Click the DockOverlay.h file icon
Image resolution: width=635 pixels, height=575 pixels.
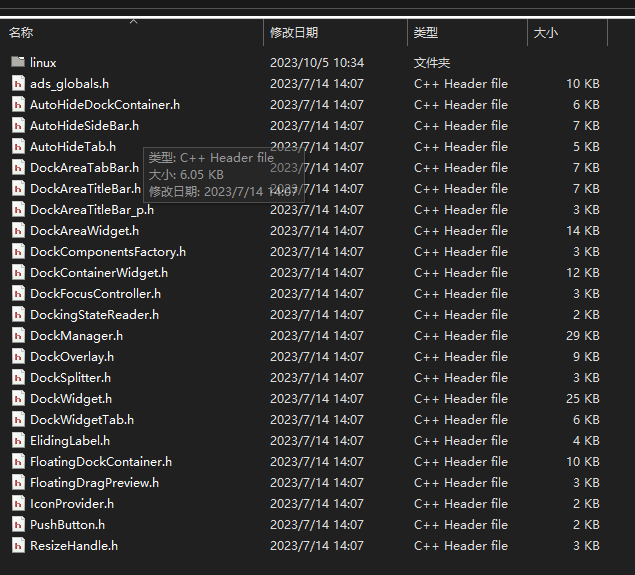click(18, 357)
